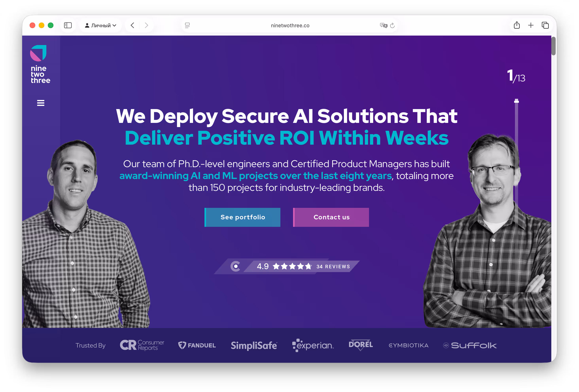The image size is (579, 392).
Task: Open a new tab with plus icon
Action: pyautogui.click(x=531, y=25)
